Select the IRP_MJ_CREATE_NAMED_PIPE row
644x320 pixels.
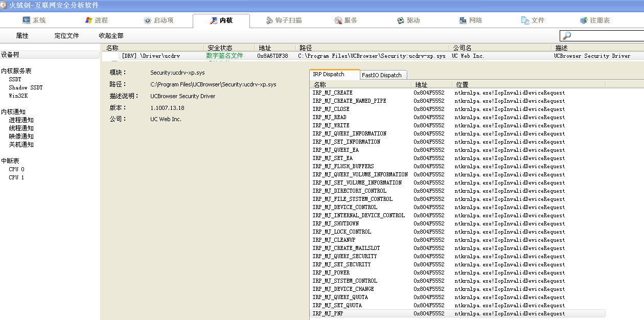click(x=457, y=101)
